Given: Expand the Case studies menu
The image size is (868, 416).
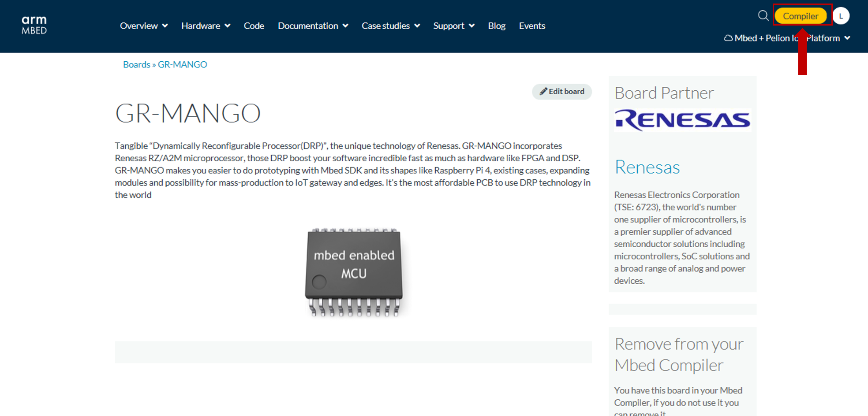Looking at the screenshot, I should pyautogui.click(x=390, y=26).
